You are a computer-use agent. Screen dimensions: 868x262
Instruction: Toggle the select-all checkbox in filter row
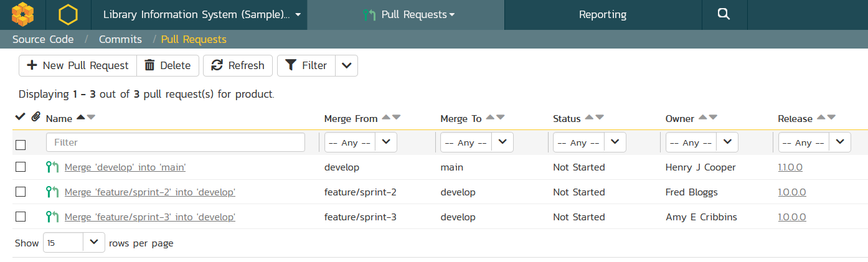(21, 144)
